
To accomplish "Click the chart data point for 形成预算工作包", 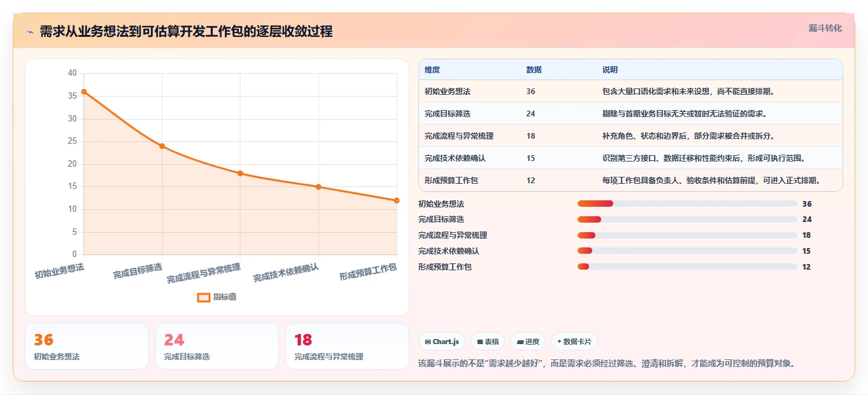I will click(x=396, y=200).
